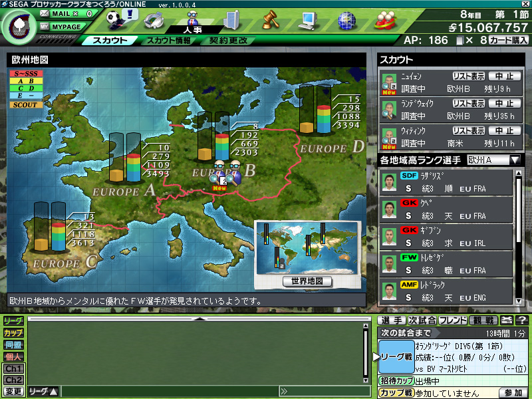This screenshot has width=532, height=399.
Task: Toggle the リーグ chat filter
Action: tap(13, 321)
